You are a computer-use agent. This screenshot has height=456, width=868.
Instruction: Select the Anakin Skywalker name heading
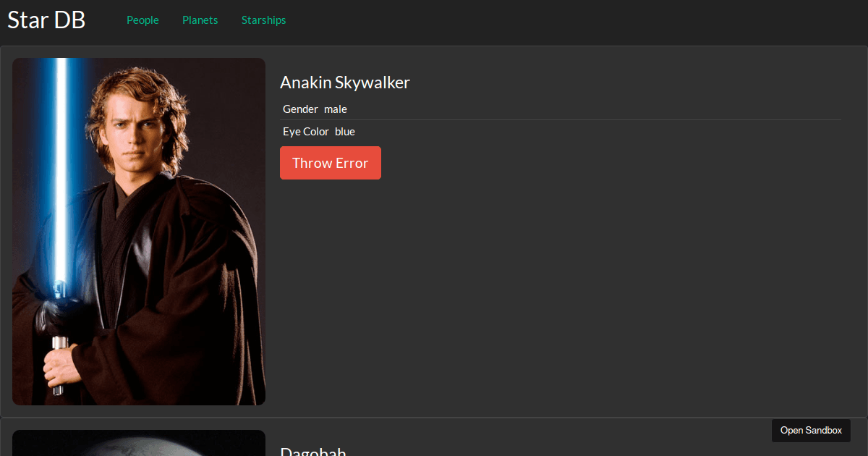coord(345,83)
